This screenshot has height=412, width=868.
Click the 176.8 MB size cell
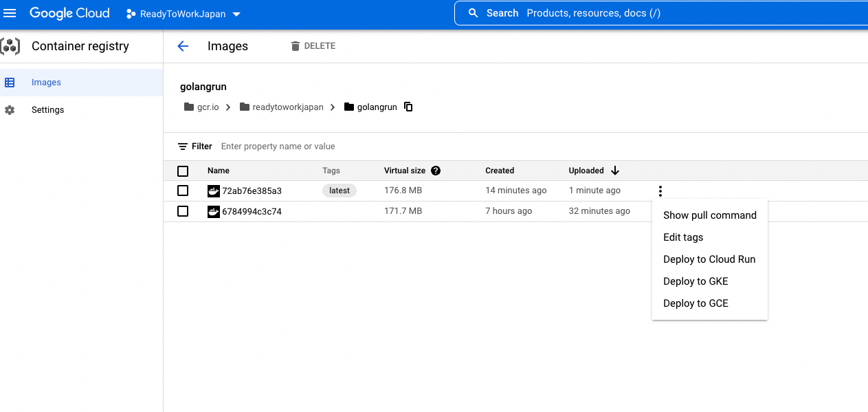click(403, 191)
